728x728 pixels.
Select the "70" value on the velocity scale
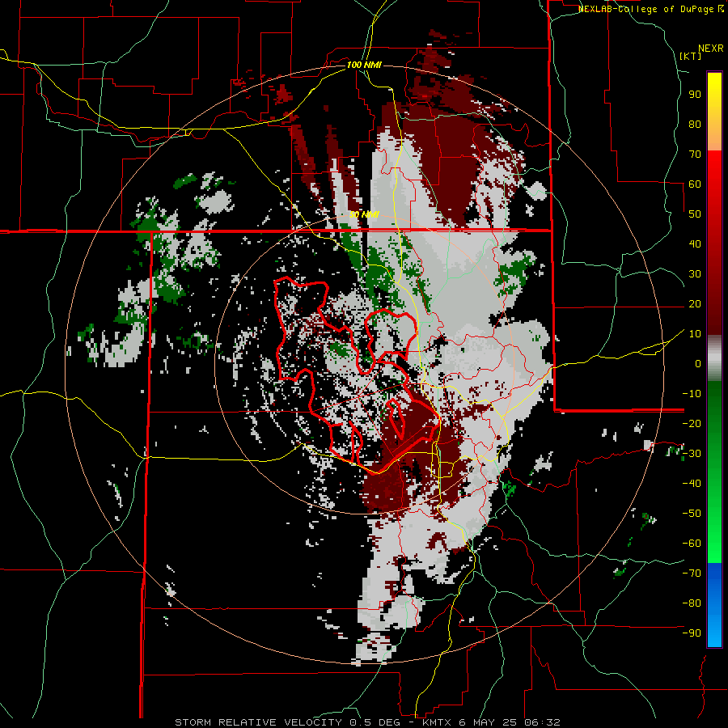point(695,154)
